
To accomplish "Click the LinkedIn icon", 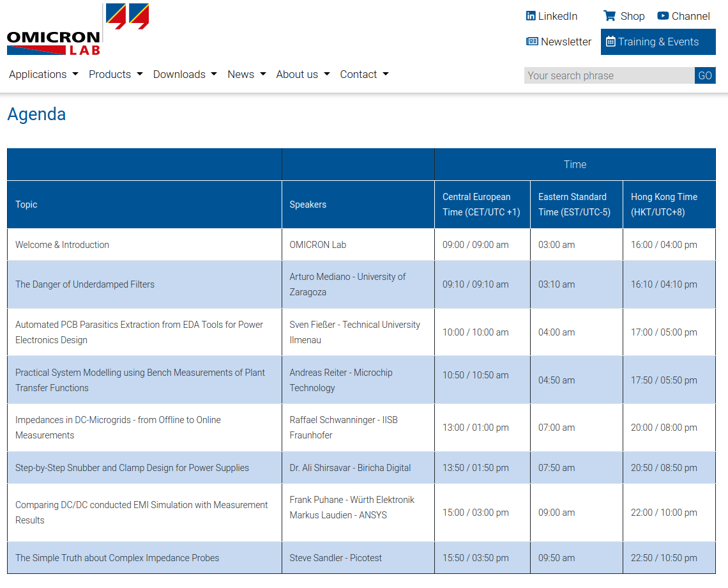I will click(x=530, y=16).
